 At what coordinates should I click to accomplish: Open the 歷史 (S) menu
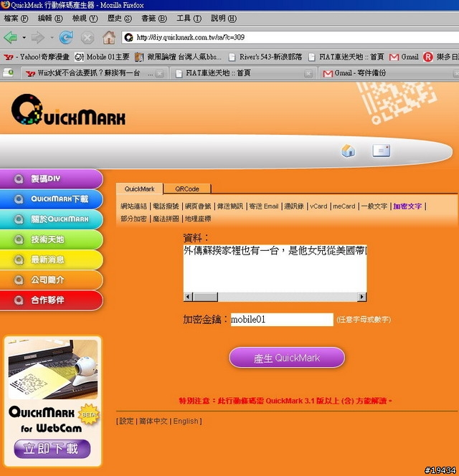coord(120,19)
